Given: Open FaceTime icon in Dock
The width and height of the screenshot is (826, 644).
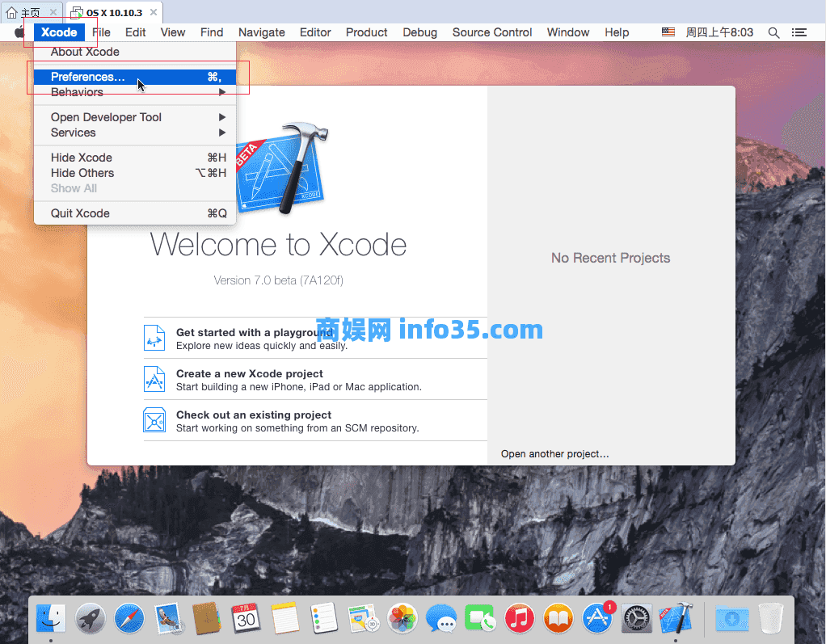Looking at the screenshot, I should [480, 617].
